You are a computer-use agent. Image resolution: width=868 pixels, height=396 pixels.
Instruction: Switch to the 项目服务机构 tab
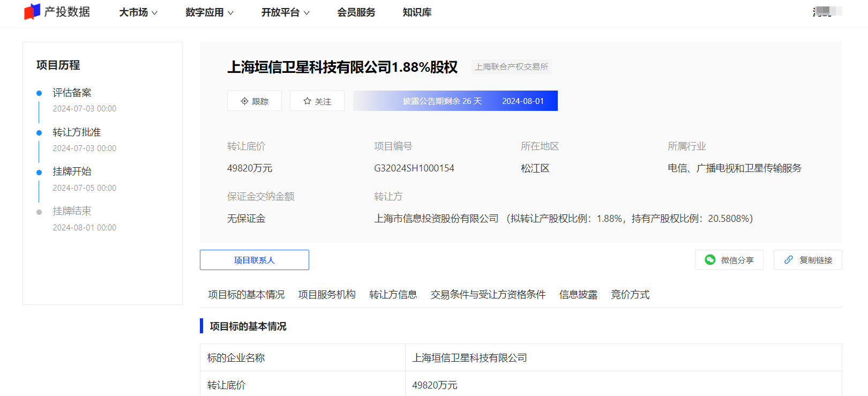[x=327, y=295]
